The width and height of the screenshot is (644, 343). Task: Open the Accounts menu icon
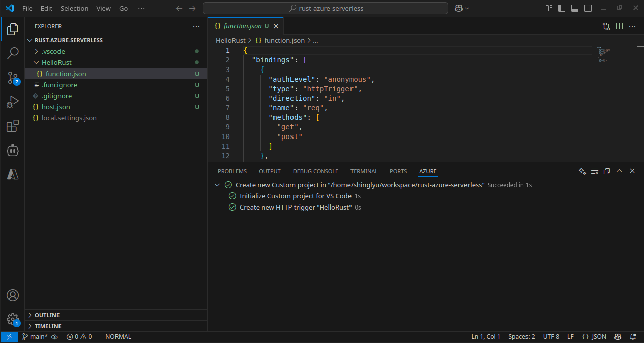coord(13,295)
